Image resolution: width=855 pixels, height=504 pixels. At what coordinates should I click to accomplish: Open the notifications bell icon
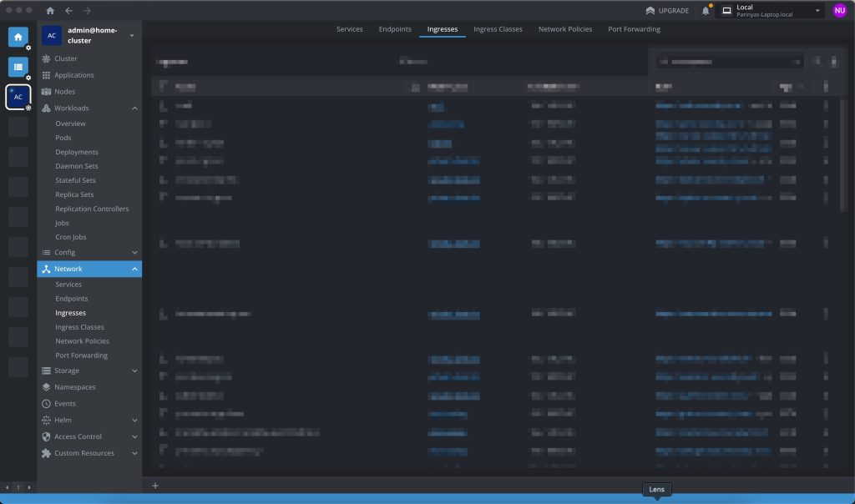click(x=706, y=11)
